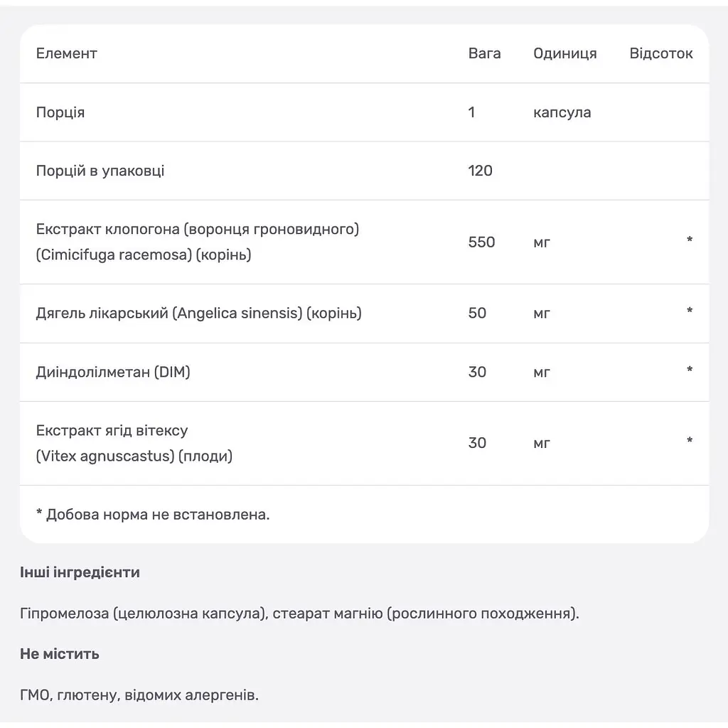Click asterisk in the Vitex agnuscastus row
Image resolution: width=728 pixels, height=728 pixels.
pos(690,441)
